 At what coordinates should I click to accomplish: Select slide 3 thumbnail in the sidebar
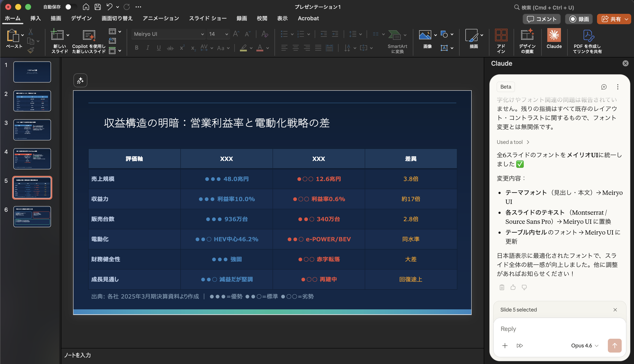click(x=32, y=130)
